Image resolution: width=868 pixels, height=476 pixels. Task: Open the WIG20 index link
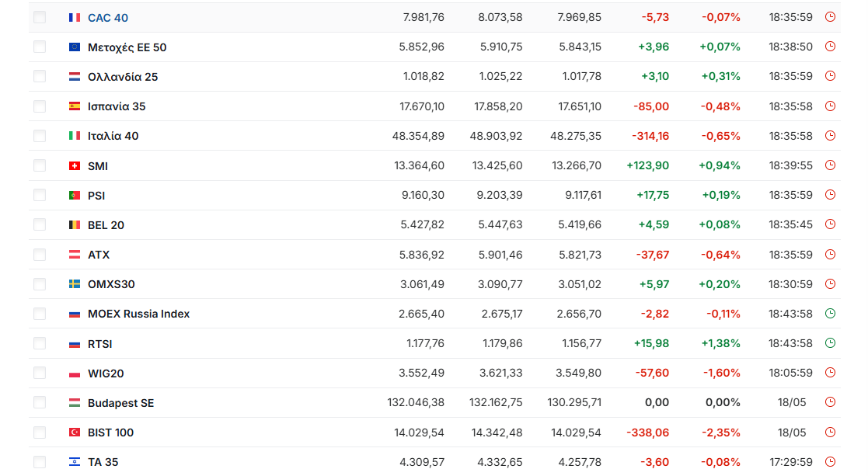106,374
